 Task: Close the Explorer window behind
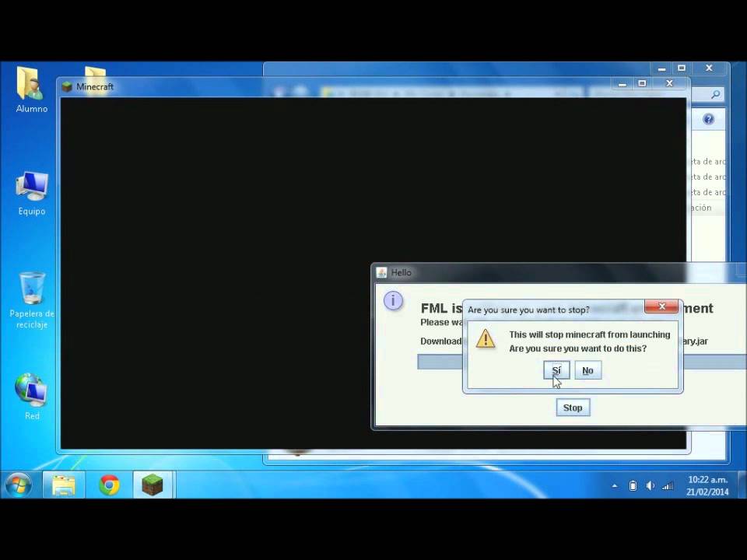coord(710,68)
